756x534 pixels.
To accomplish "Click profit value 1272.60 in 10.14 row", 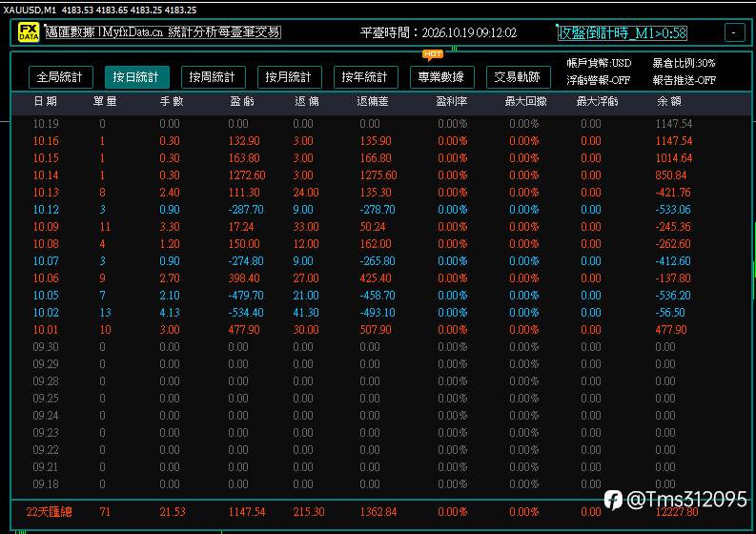I will (x=246, y=175).
